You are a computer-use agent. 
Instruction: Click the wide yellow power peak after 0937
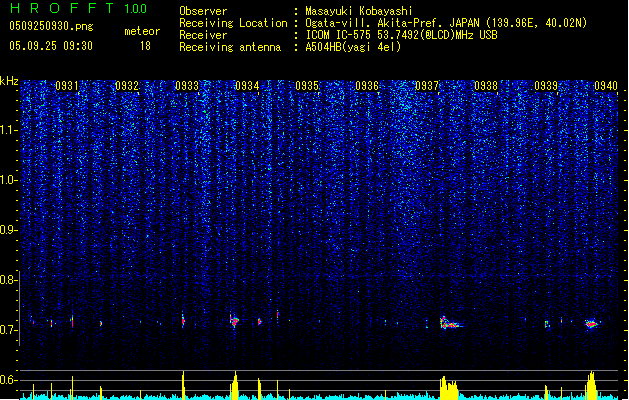pos(448,388)
